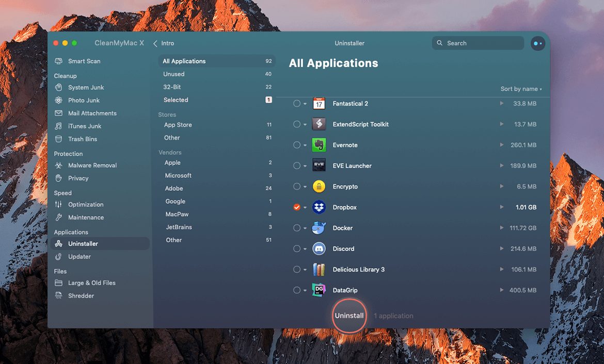Open action dropdown arrow beside Dropbox checkbox
The width and height of the screenshot is (604, 364).
(305, 207)
